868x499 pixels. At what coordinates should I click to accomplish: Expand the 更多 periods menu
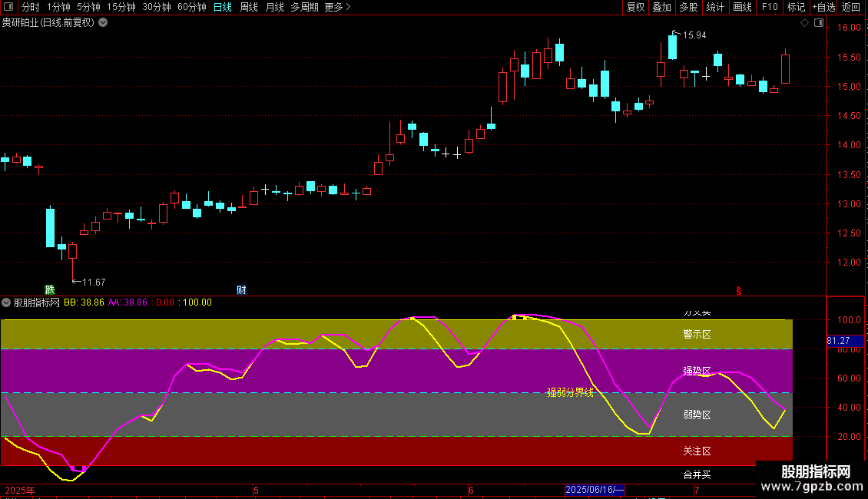[338, 7]
